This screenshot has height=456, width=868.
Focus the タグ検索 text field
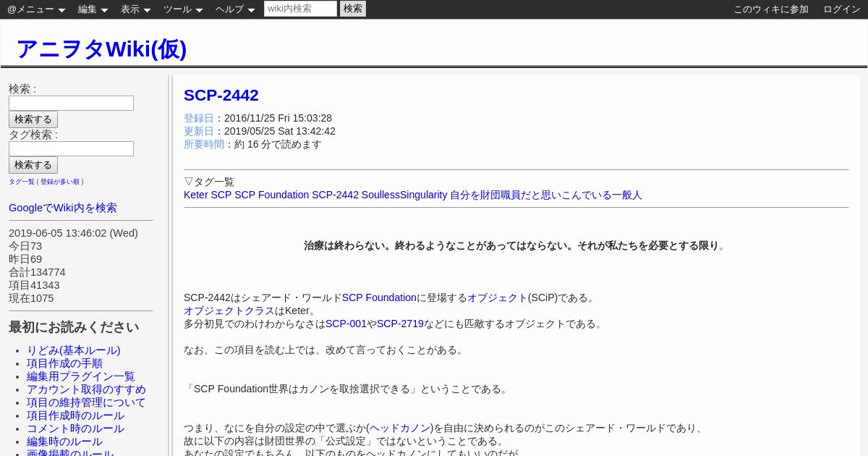pyautogui.click(x=71, y=148)
